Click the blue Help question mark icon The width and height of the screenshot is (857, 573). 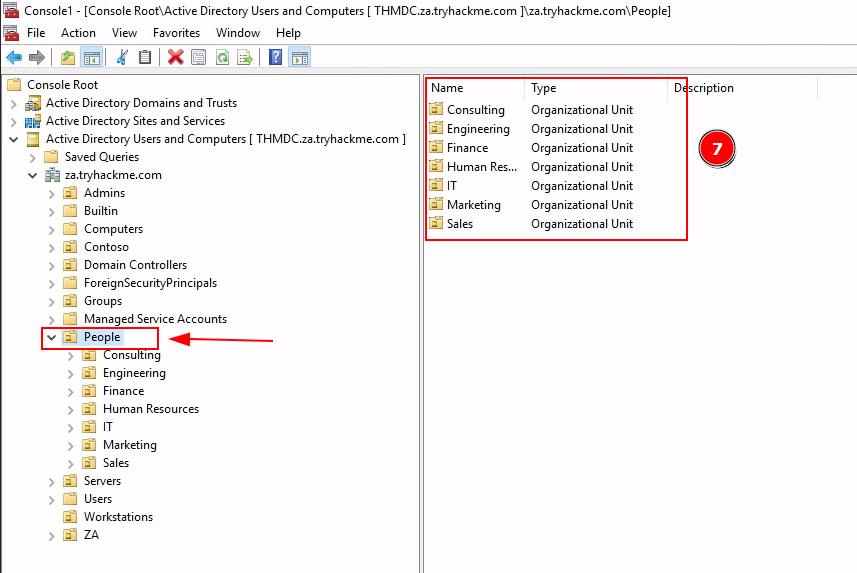point(275,57)
